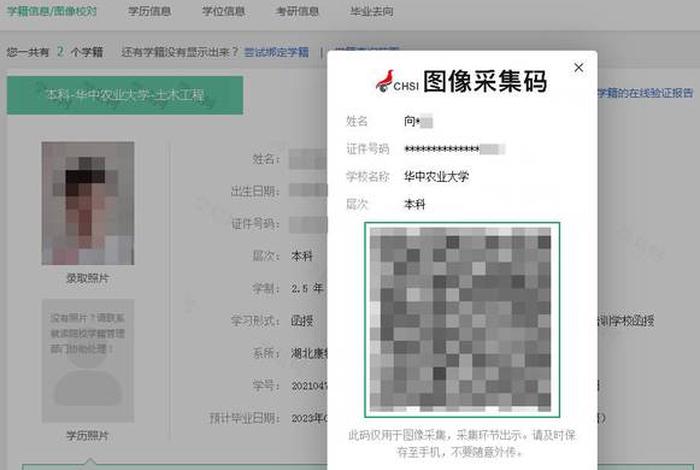Click the 华中农业大学 school name in dialog
This screenshot has height=470, width=700.
pos(437,176)
